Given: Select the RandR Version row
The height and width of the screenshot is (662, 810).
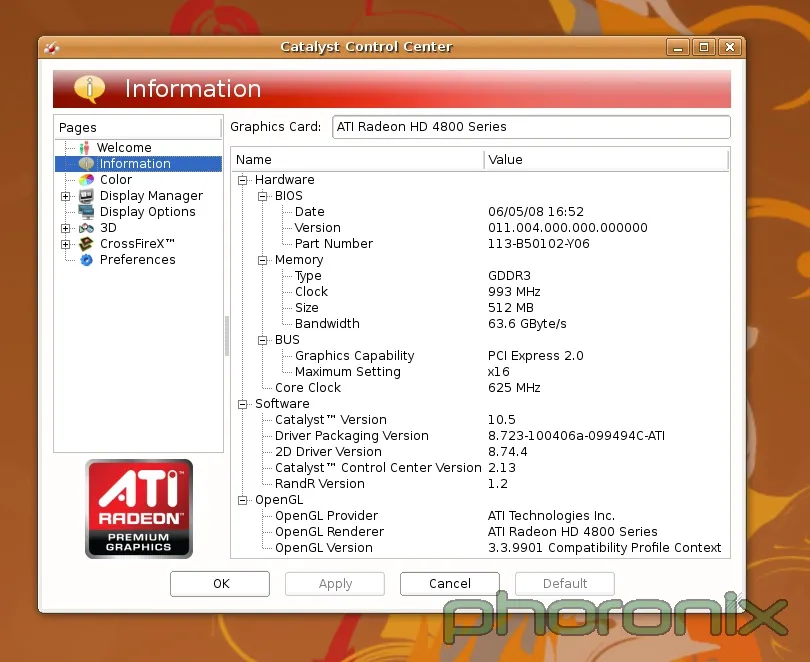Looking at the screenshot, I should (x=480, y=484).
